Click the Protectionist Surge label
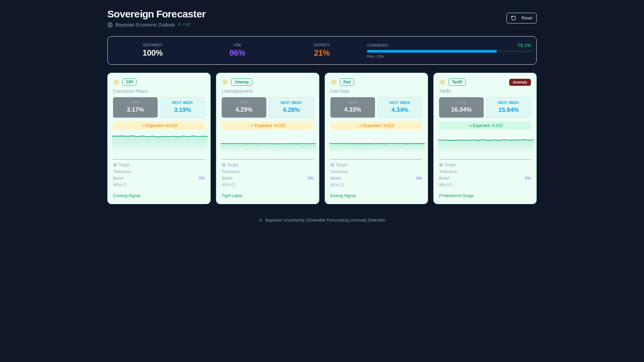This screenshot has width=644, height=362. click(456, 196)
